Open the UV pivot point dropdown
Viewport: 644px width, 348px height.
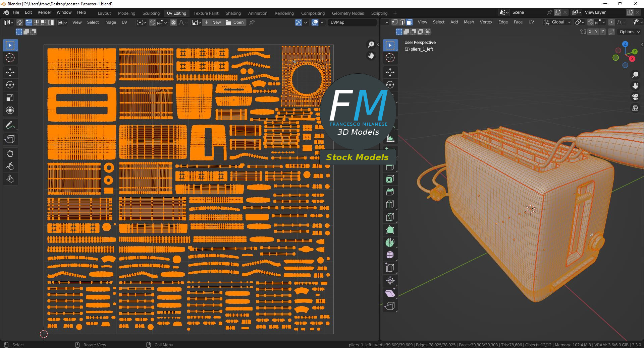(x=142, y=22)
